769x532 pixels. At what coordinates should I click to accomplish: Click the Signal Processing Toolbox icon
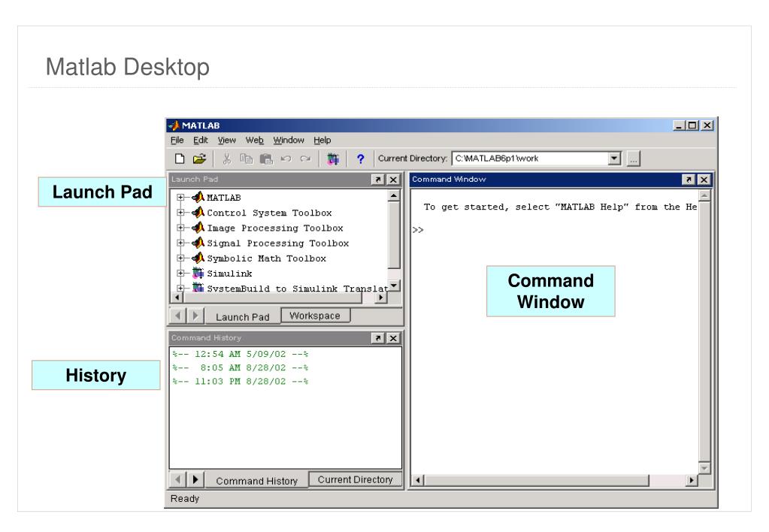pyautogui.click(x=198, y=243)
